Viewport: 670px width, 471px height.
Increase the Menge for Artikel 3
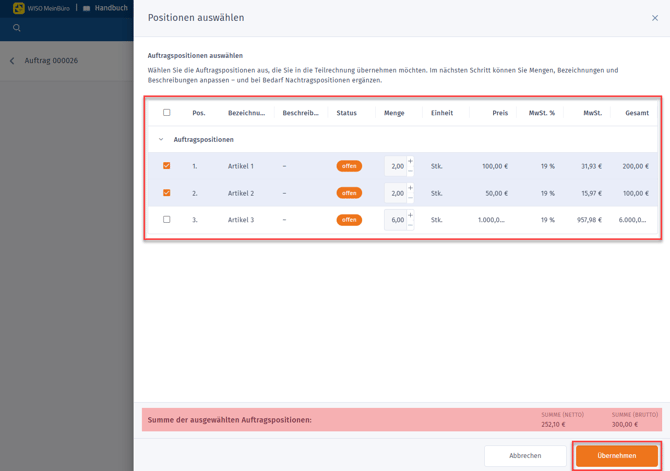click(410, 215)
